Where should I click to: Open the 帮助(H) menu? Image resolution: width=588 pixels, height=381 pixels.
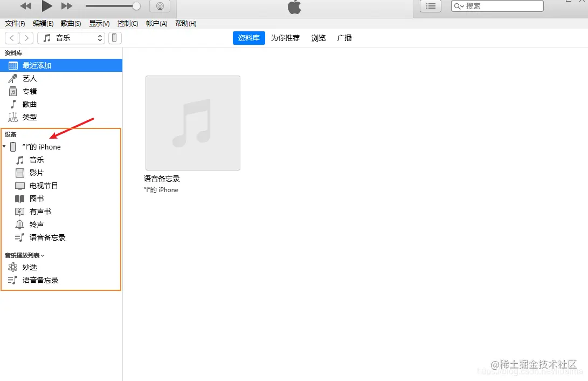(x=185, y=24)
